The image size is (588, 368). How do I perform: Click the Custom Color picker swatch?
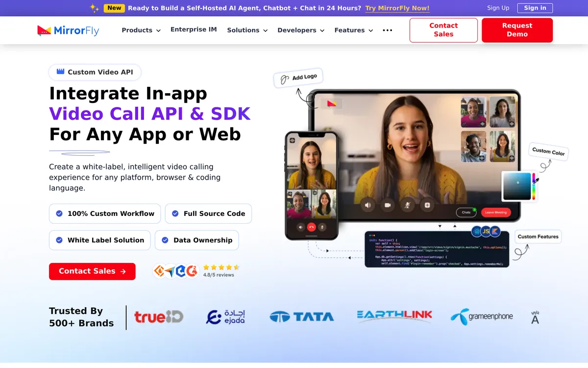coord(518,186)
